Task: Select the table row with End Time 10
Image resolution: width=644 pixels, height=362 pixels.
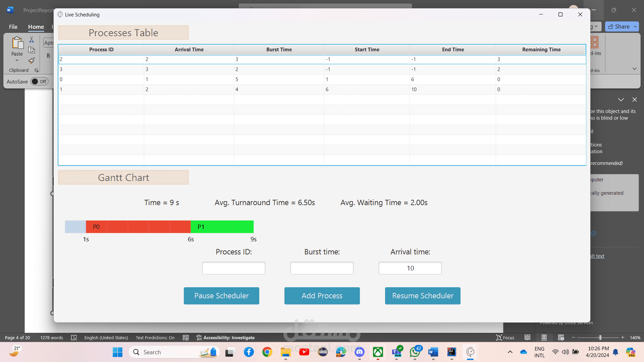Action: click(x=322, y=89)
